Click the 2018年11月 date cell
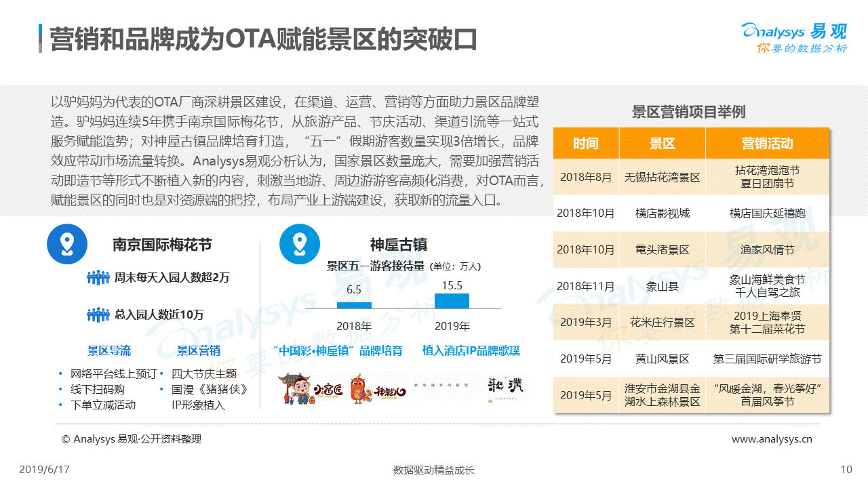 [586, 286]
